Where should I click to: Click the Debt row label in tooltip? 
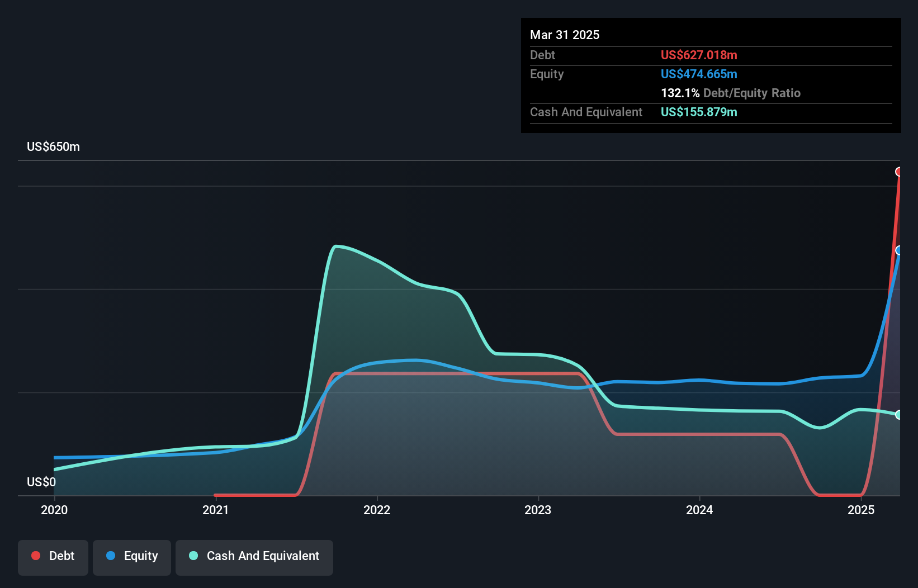point(542,55)
